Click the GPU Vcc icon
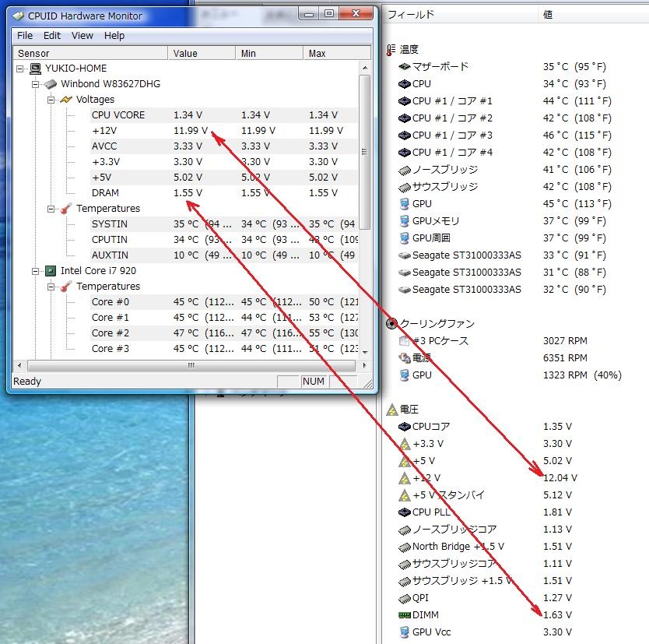Viewport: 649px width, 644px height. tap(405, 632)
